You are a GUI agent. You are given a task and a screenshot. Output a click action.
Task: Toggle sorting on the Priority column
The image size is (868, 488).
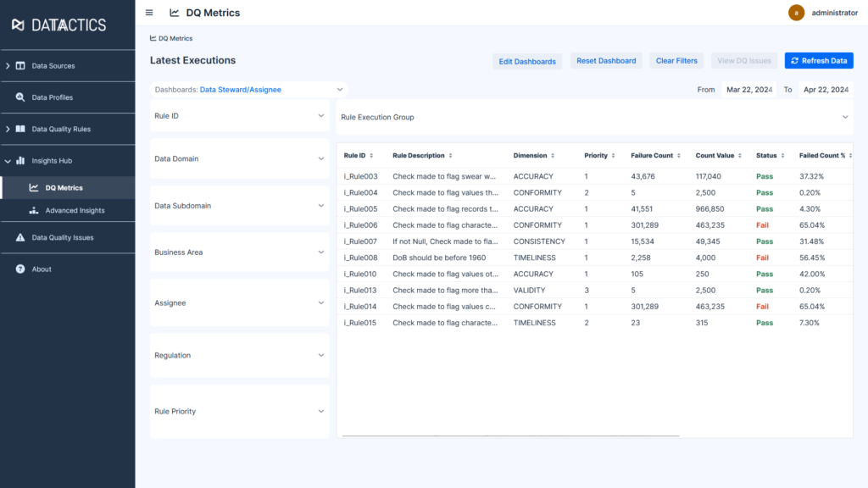(x=612, y=155)
